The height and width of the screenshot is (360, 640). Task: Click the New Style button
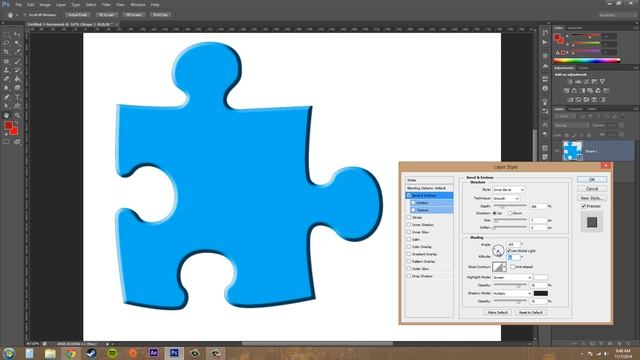592,198
